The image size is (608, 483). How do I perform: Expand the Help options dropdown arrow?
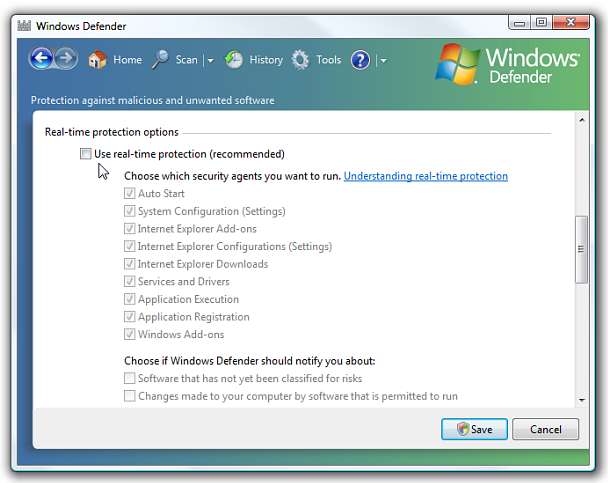pyautogui.click(x=383, y=60)
